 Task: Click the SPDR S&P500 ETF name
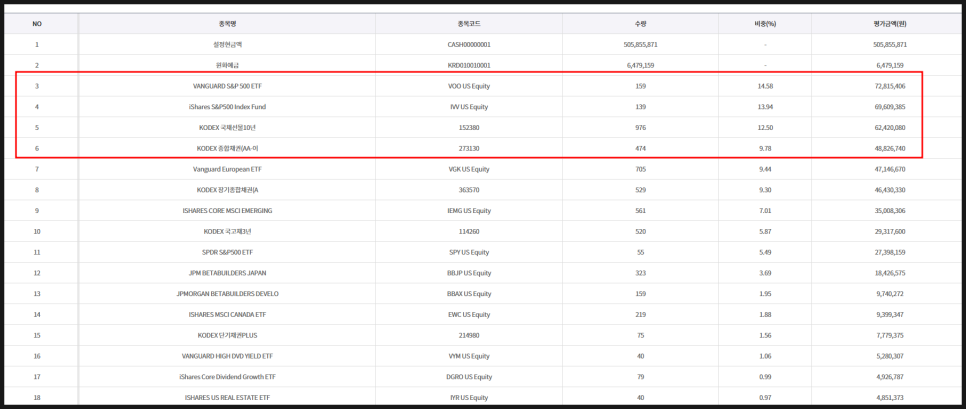227,253
